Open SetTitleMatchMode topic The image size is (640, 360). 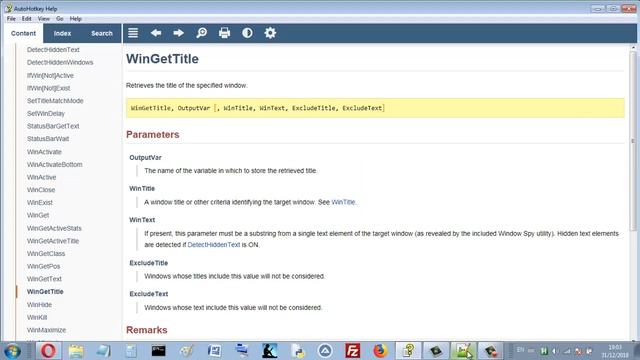(55, 101)
